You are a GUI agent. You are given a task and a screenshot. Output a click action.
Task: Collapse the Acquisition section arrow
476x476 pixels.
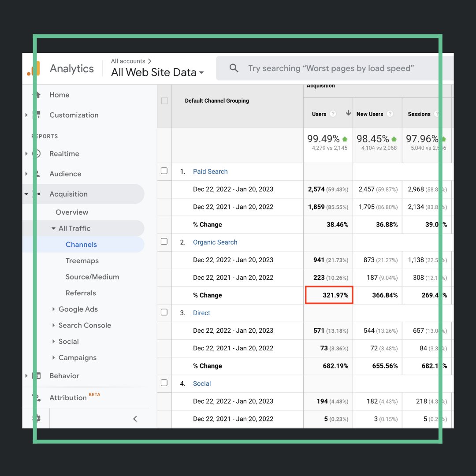pos(26,194)
